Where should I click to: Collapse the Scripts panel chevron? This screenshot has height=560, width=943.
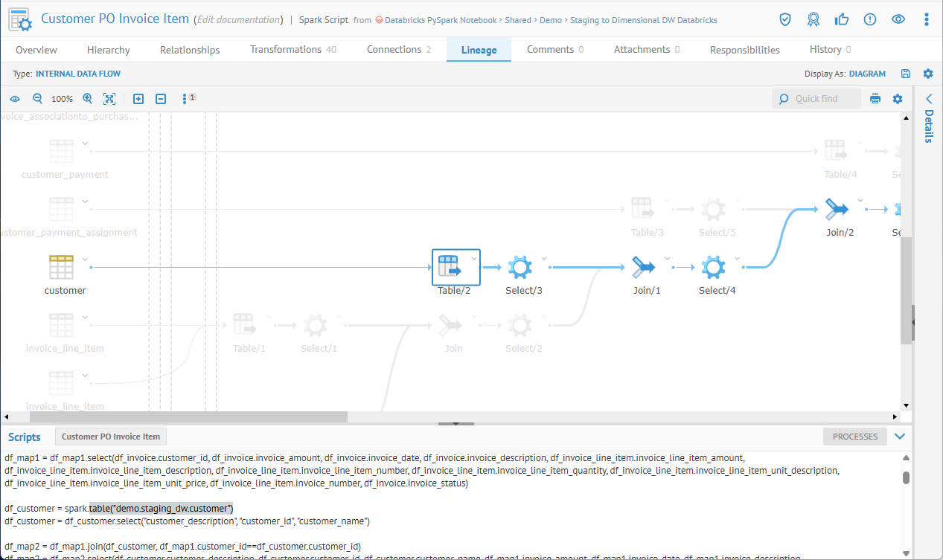tap(900, 437)
